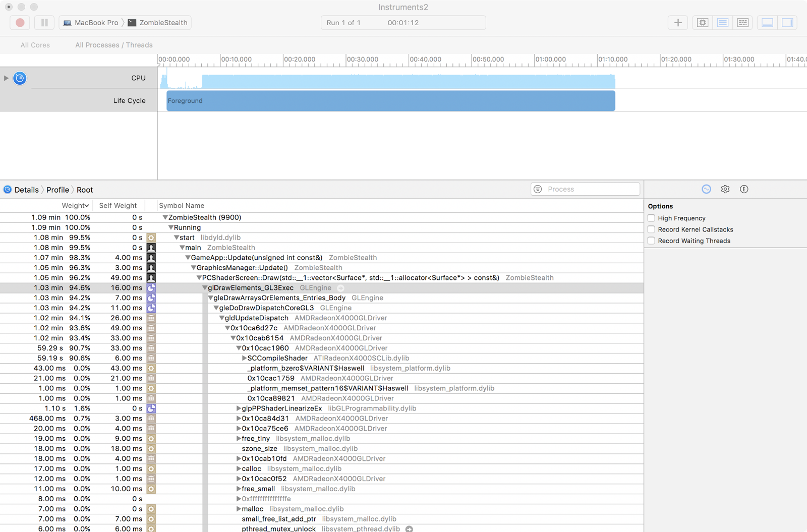Screen dimensions: 807x532
Task: Switch to the list-lines view icon
Action: pyautogui.click(x=723, y=23)
